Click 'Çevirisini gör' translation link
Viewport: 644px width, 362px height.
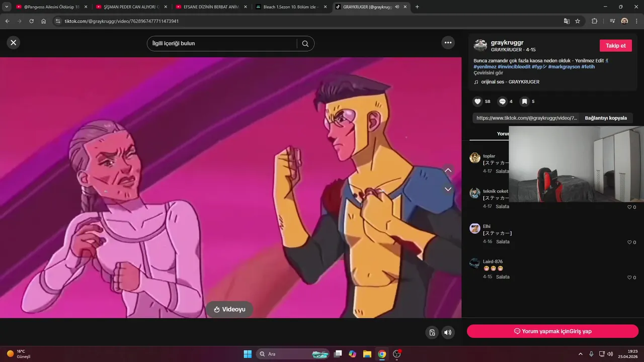click(488, 73)
